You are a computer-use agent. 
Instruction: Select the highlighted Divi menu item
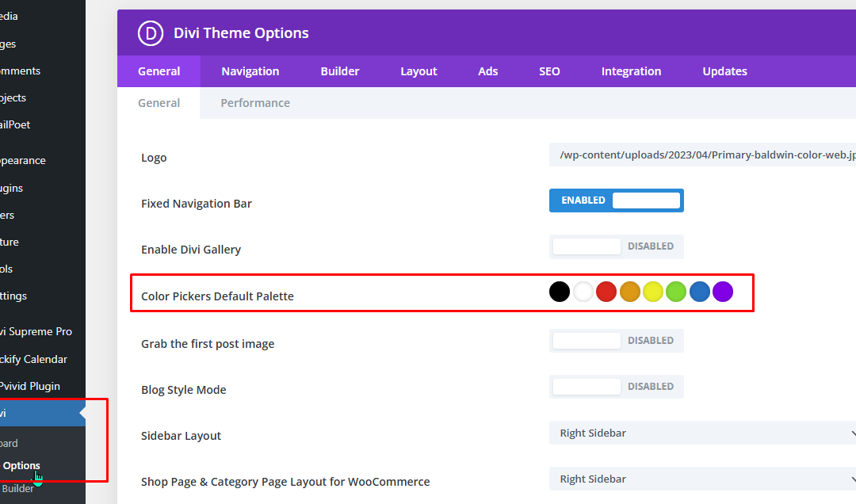tap(43, 414)
